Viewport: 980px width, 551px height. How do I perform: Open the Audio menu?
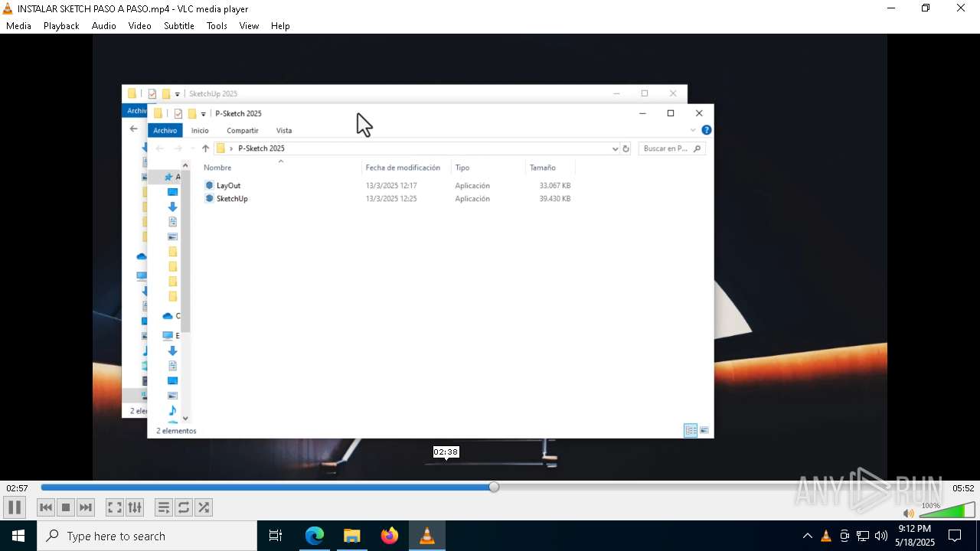[x=104, y=25]
